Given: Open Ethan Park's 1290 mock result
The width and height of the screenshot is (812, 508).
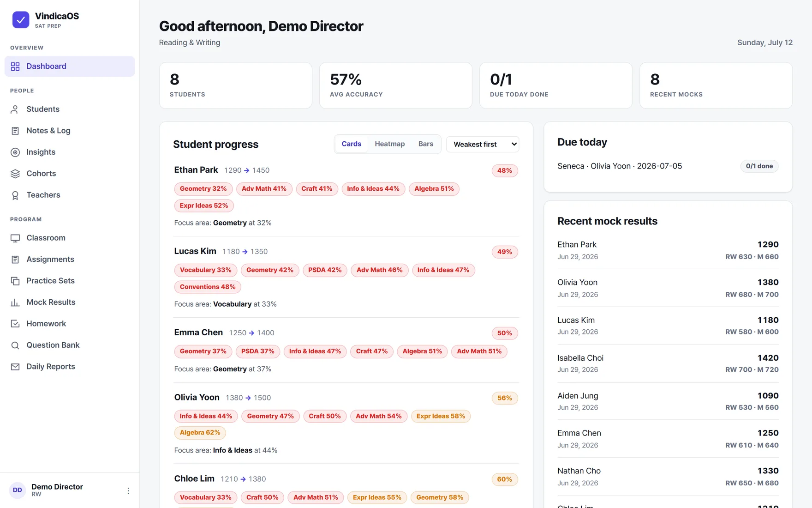Looking at the screenshot, I should click(668, 250).
